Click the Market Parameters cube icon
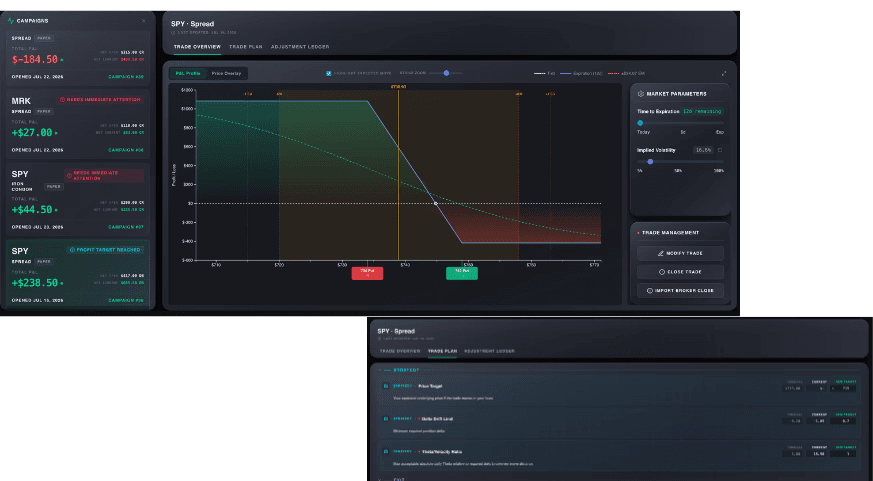The image size is (873, 481). 640,94
